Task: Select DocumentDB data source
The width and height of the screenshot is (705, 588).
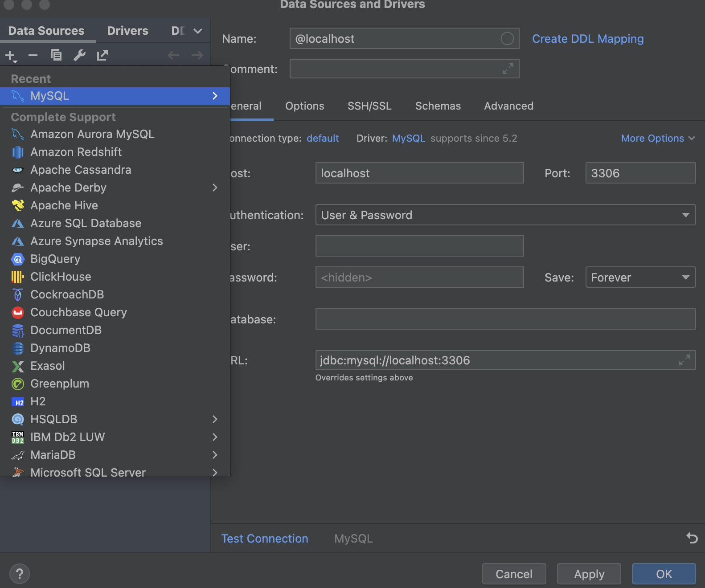Action: (x=115, y=330)
